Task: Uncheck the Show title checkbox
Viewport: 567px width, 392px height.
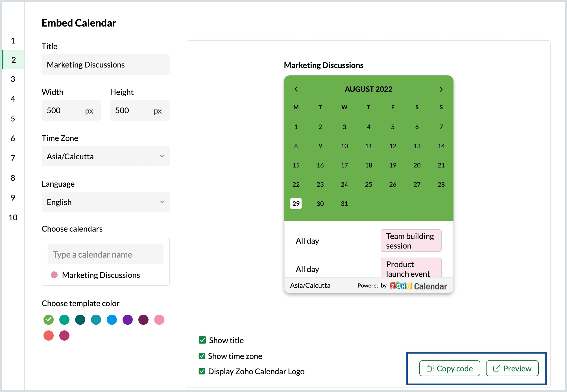Action: (x=202, y=340)
